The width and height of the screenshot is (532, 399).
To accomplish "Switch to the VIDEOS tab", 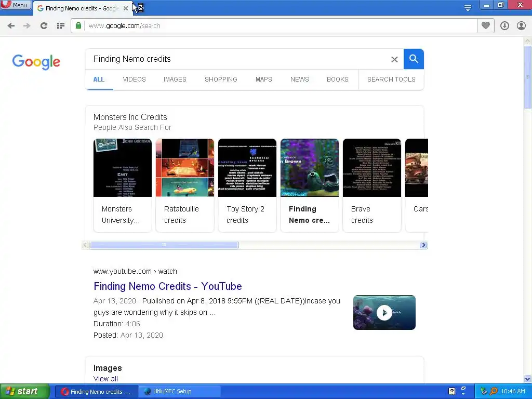I will (x=135, y=79).
